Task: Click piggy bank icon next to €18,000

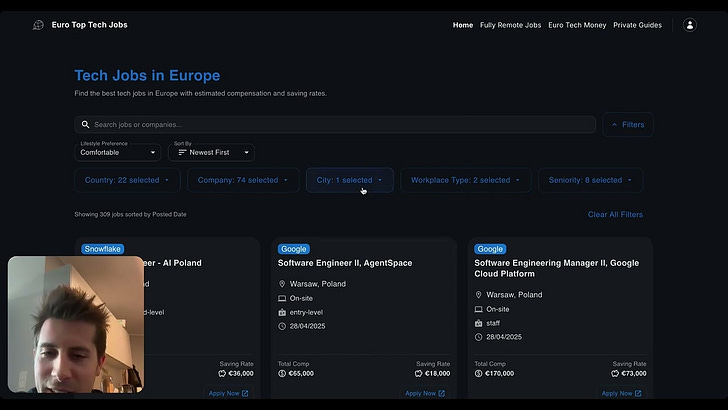Action: coord(418,373)
